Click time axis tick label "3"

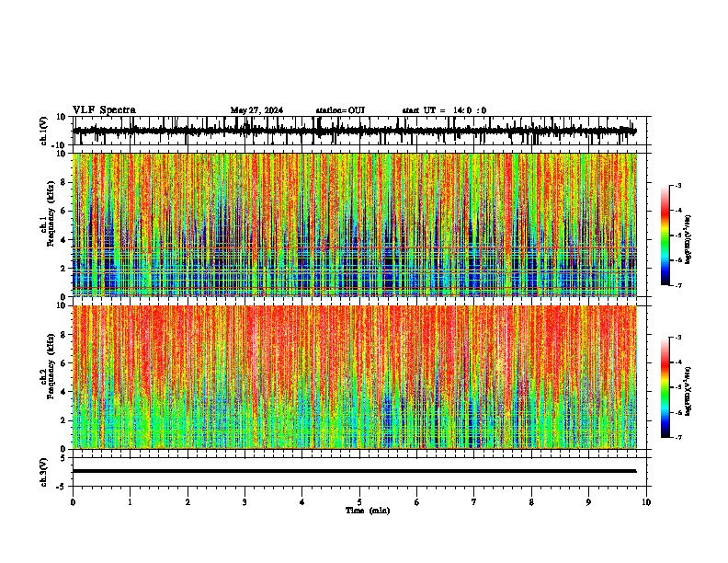click(245, 502)
